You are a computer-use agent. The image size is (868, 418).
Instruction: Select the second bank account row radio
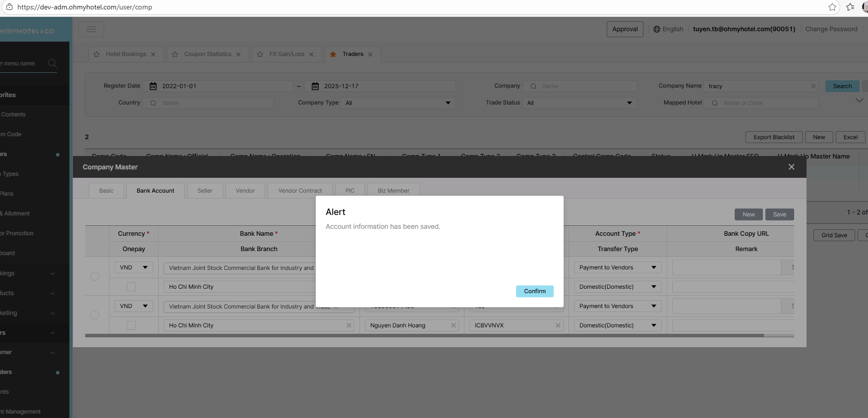point(95,315)
